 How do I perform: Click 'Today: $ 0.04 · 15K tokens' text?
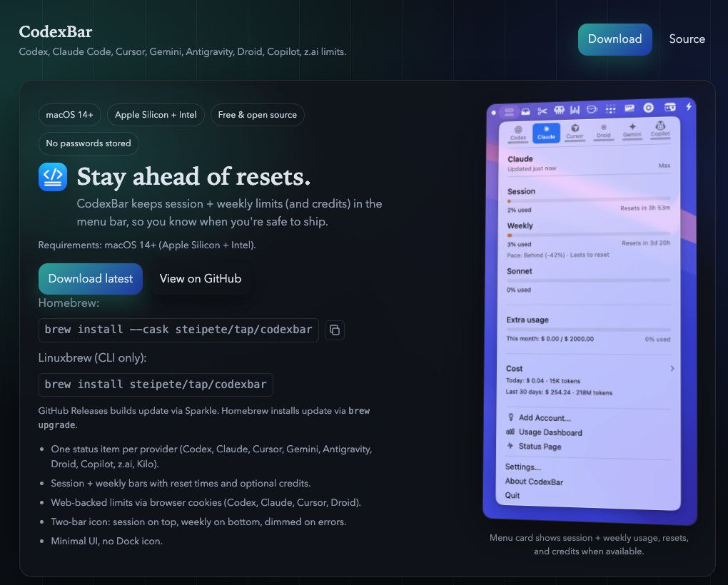[542, 381]
